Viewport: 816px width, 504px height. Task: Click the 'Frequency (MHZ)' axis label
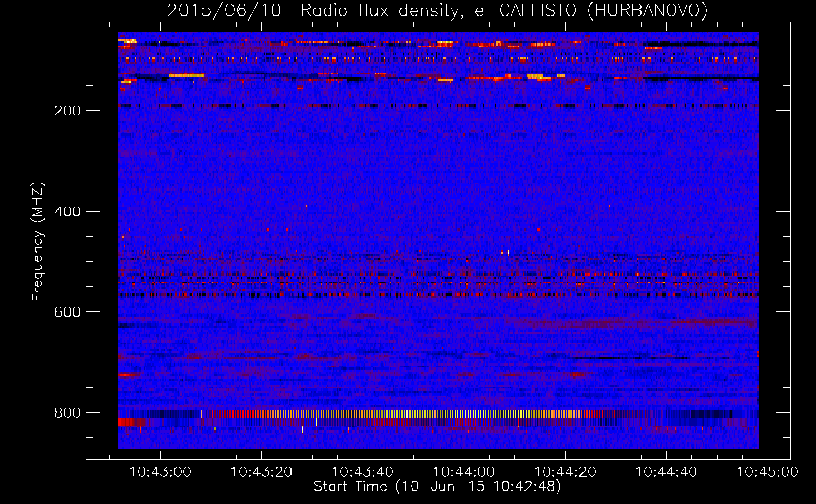[38, 242]
